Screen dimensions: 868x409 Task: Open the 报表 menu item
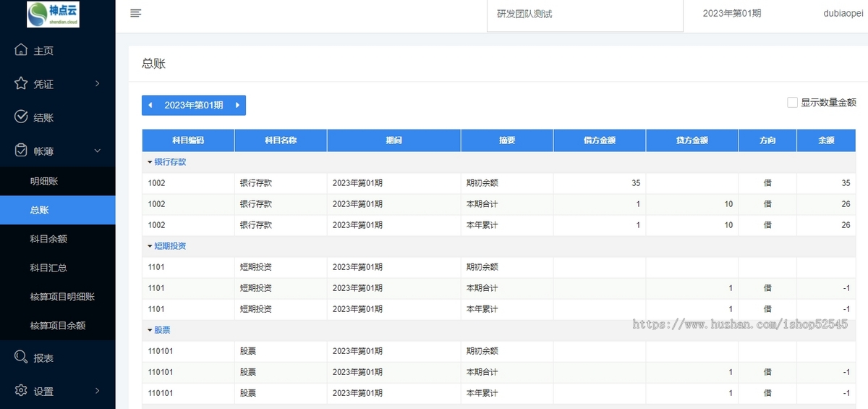(58, 358)
